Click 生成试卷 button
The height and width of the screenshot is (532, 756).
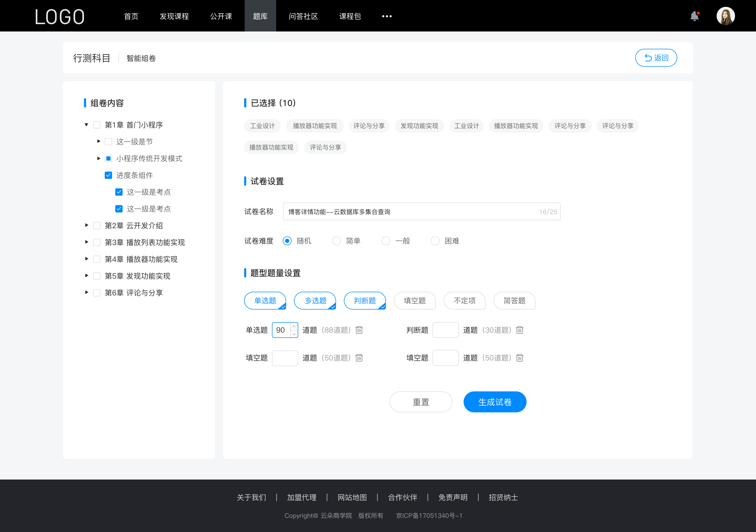coord(494,401)
